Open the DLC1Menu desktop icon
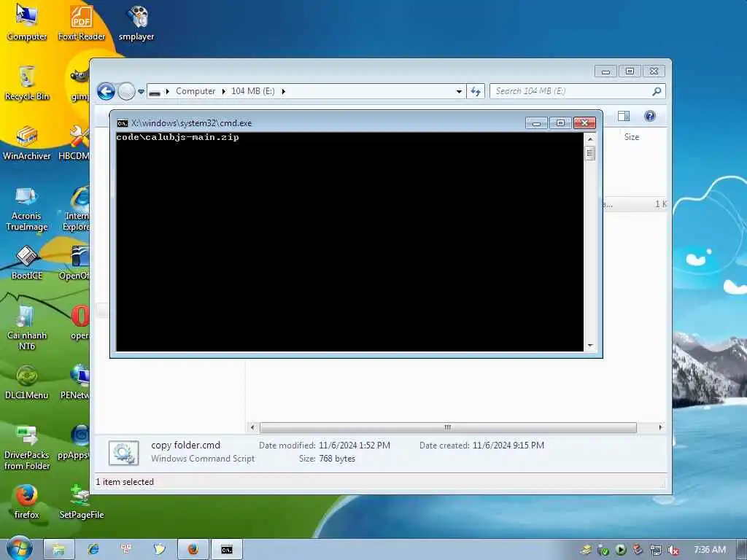747x560 pixels. [x=27, y=382]
